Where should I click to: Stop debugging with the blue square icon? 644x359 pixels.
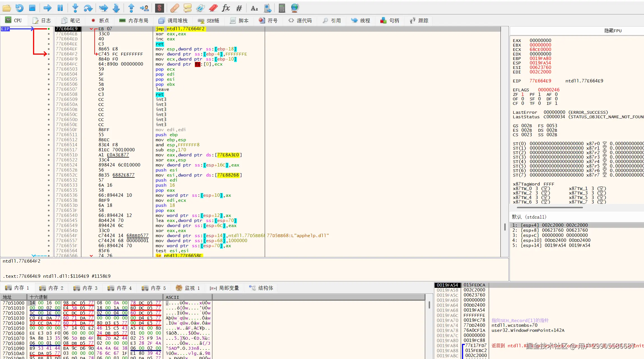pos(32,8)
